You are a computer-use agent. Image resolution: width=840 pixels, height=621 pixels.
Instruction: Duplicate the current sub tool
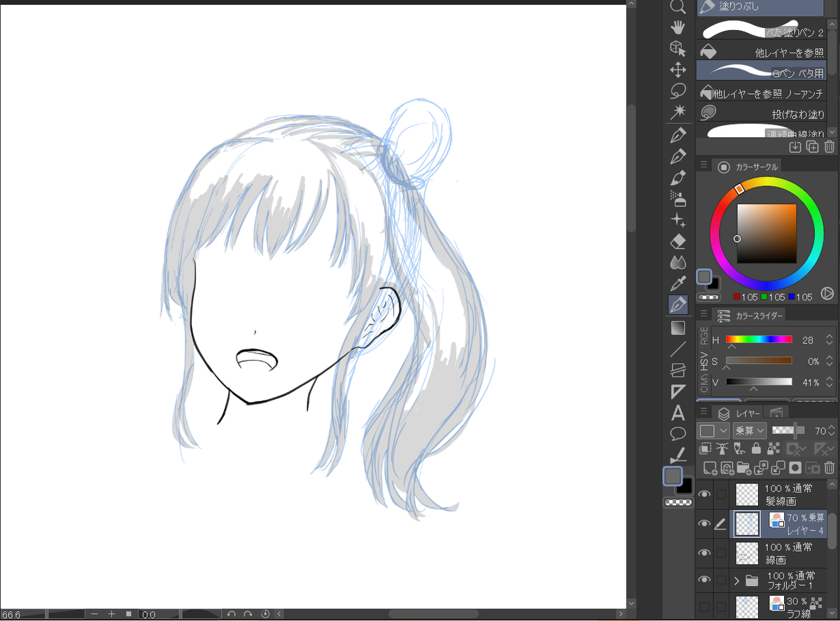[x=812, y=147]
